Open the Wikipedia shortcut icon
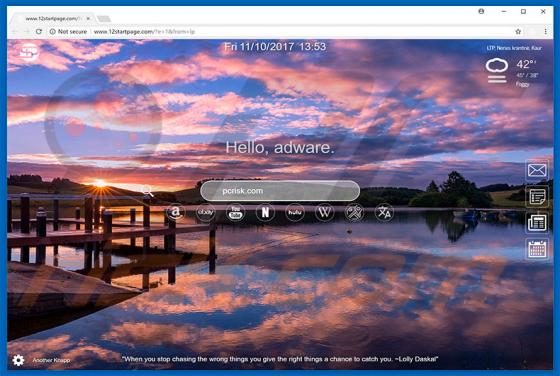560x376 pixels. (325, 212)
